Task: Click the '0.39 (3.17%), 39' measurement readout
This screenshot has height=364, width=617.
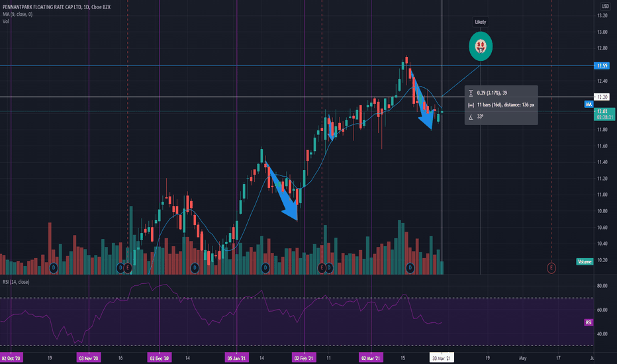Action: tap(492, 93)
